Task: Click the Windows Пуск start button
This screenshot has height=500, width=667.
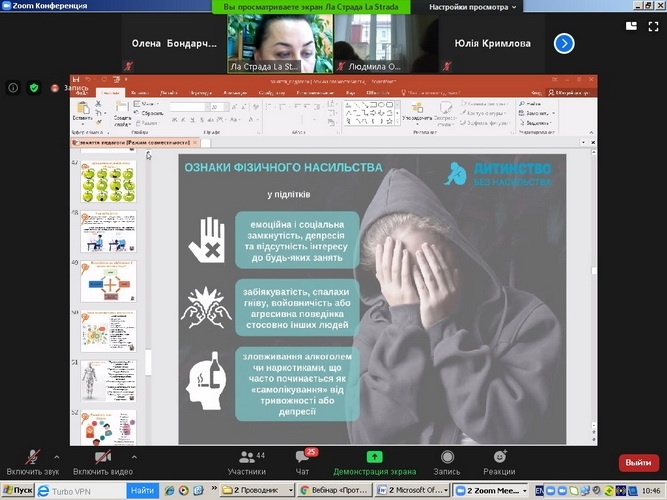Action: (x=18, y=491)
